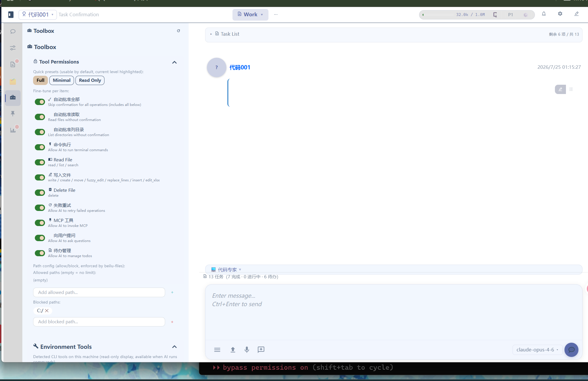Image resolution: width=588 pixels, height=381 pixels.
Task: Open the 代码专家 role dropdown
Action: click(226, 270)
